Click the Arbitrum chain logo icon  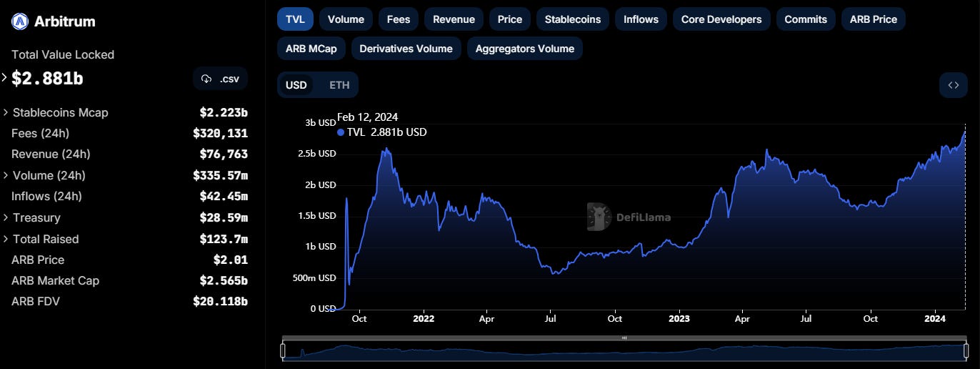pyautogui.click(x=20, y=21)
